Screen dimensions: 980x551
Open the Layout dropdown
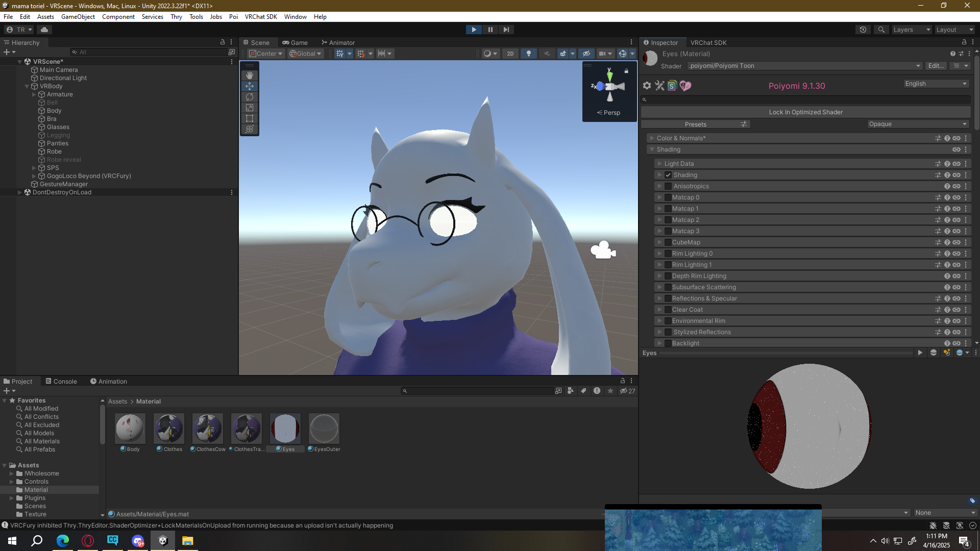pos(954,30)
